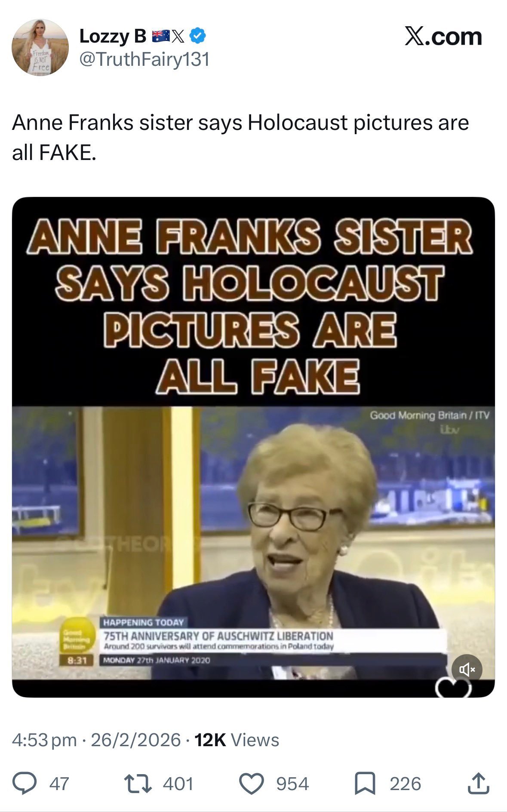Click the Lozzy B display name
Image resolution: width=507 pixels, height=812 pixels.
pyautogui.click(x=113, y=37)
